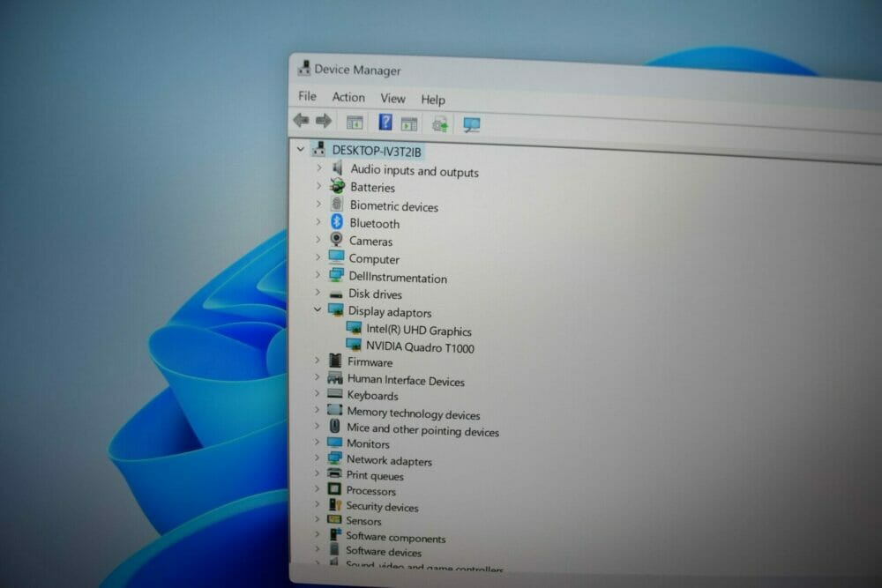Expand the Memory technology devices chevron
The height and width of the screenshot is (588, 882).
pyautogui.click(x=318, y=410)
